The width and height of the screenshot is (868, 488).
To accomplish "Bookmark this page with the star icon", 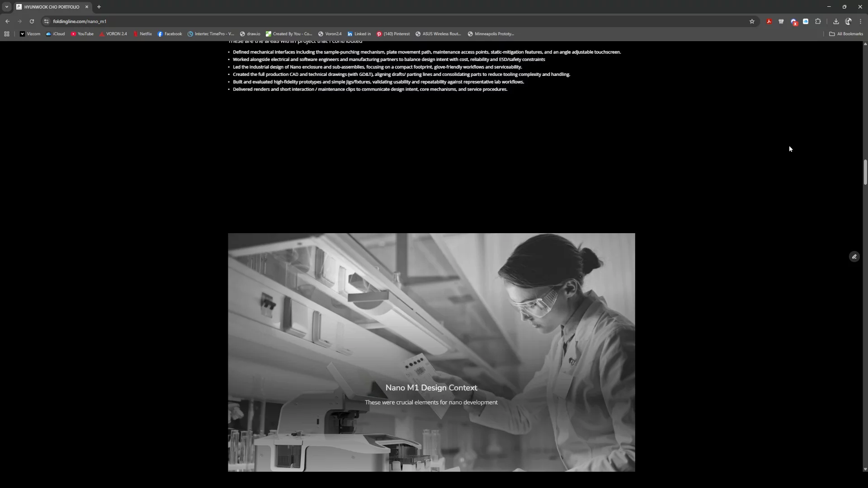I will click(752, 21).
